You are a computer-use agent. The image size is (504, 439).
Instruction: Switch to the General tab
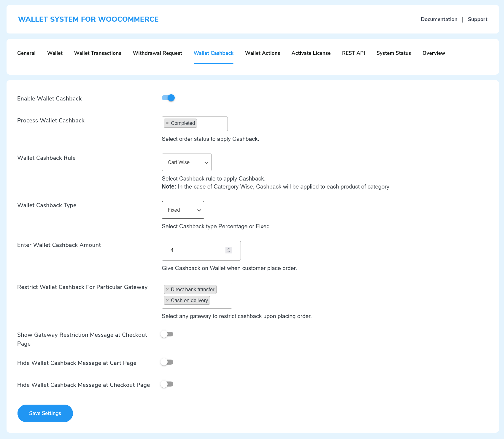(26, 53)
